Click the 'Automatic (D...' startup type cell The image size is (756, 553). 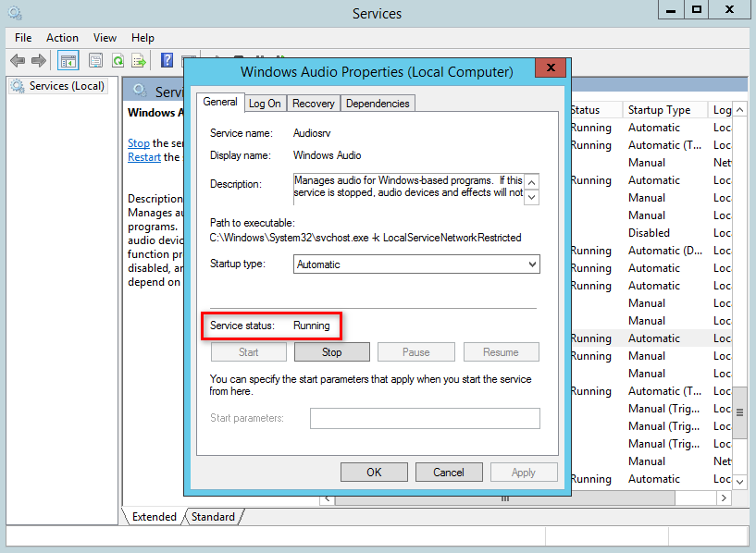click(x=665, y=251)
